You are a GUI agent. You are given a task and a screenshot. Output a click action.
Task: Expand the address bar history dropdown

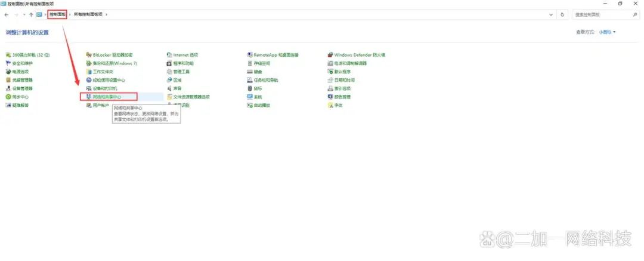tap(552, 14)
